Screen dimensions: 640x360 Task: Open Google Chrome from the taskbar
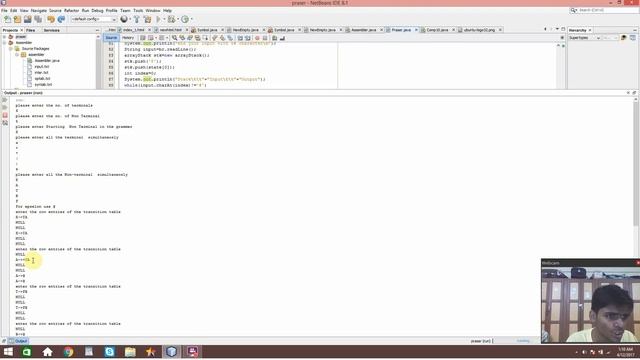68,352
